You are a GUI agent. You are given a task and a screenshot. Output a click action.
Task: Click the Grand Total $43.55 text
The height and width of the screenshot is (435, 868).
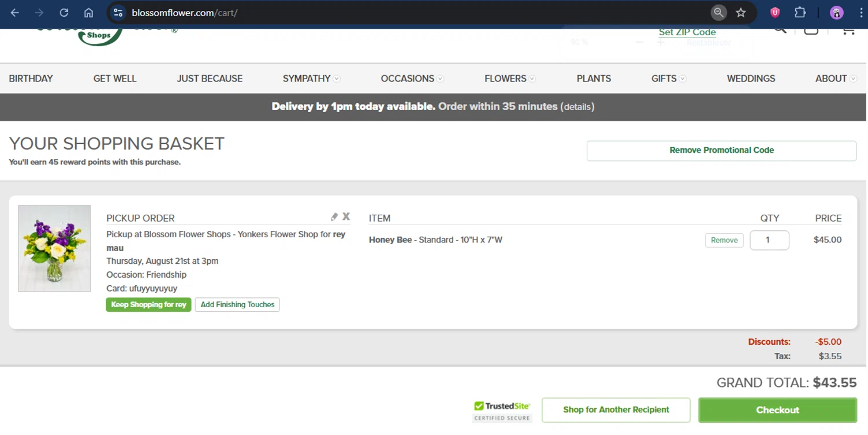click(786, 382)
